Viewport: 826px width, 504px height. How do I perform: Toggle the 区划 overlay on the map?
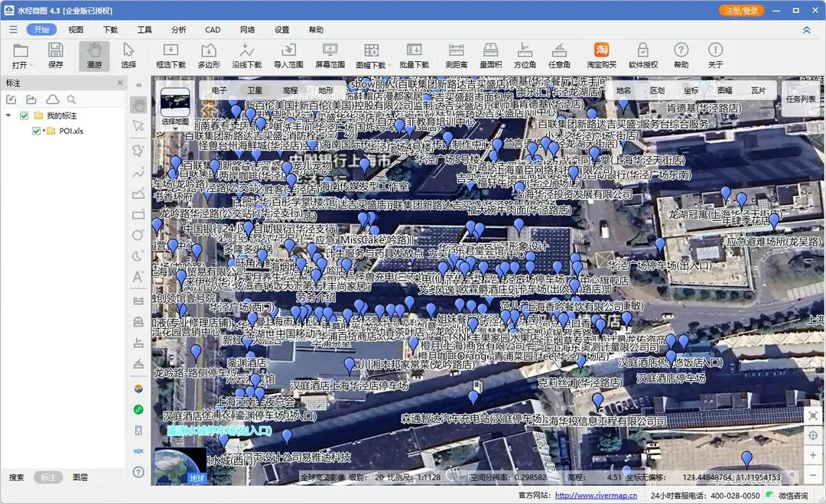(x=657, y=90)
